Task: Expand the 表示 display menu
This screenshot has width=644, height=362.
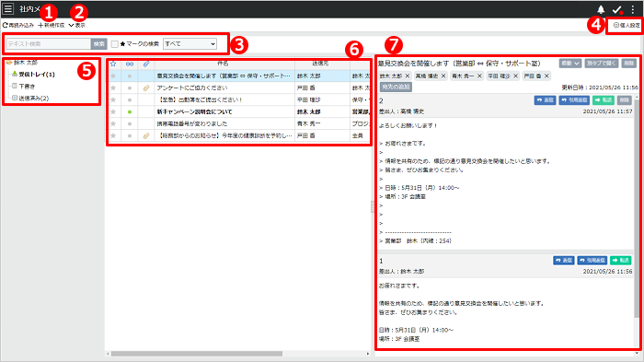Action: [x=76, y=25]
